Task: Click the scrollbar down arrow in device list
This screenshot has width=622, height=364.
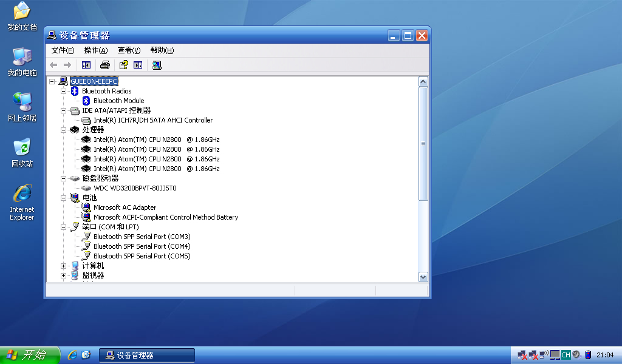Action: point(423,277)
